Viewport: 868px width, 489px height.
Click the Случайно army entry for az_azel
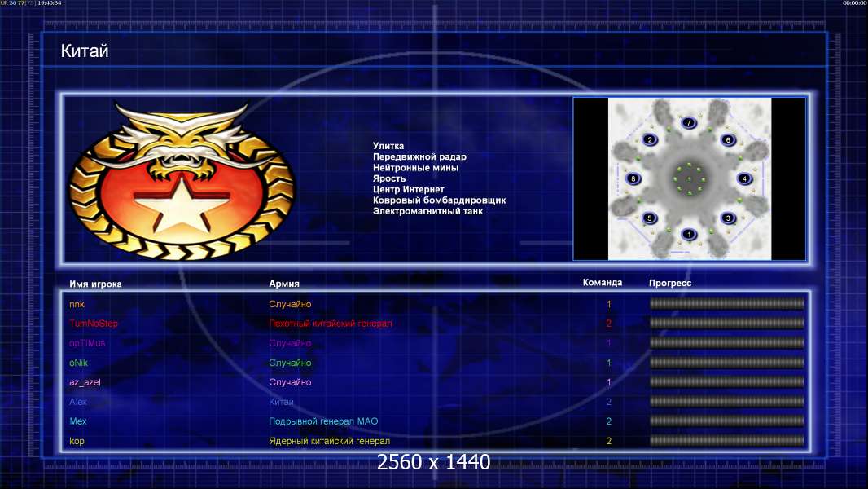click(x=290, y=382)
